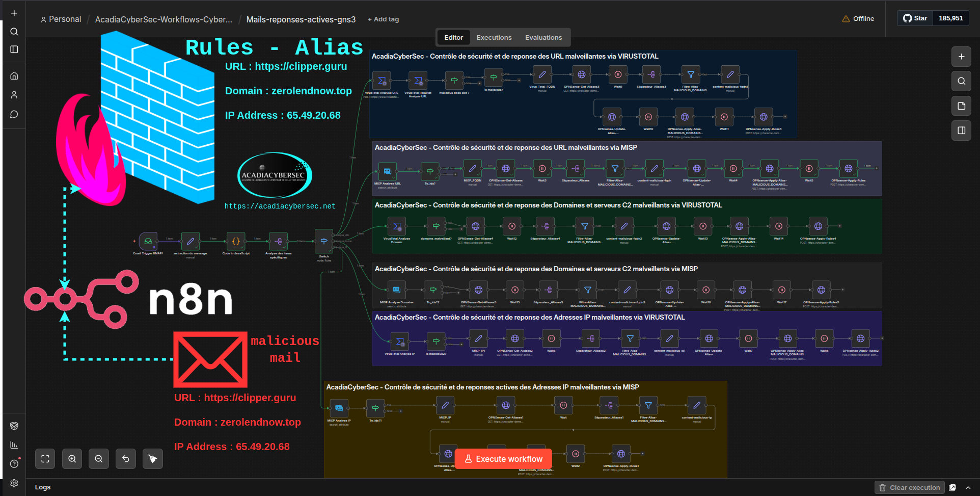This screenshot has height=496, width=980.
Task: Select the OPNsense-Apply-Rules2 node
Action: 860,338
